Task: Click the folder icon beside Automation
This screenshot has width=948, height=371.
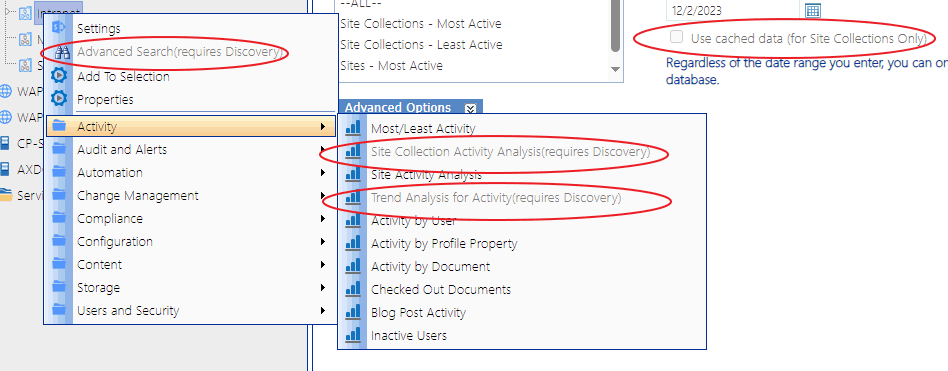Action: (x=59, y=172)
